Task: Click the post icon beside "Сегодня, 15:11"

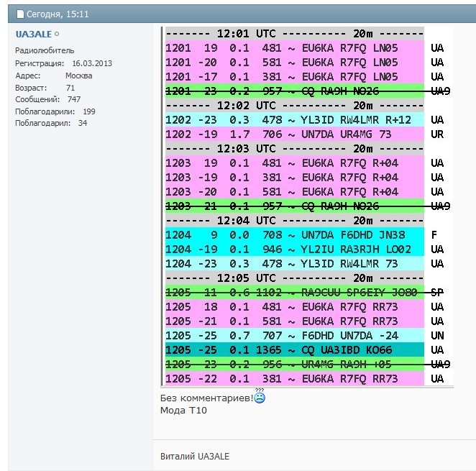Action: [x=20, y=14]
